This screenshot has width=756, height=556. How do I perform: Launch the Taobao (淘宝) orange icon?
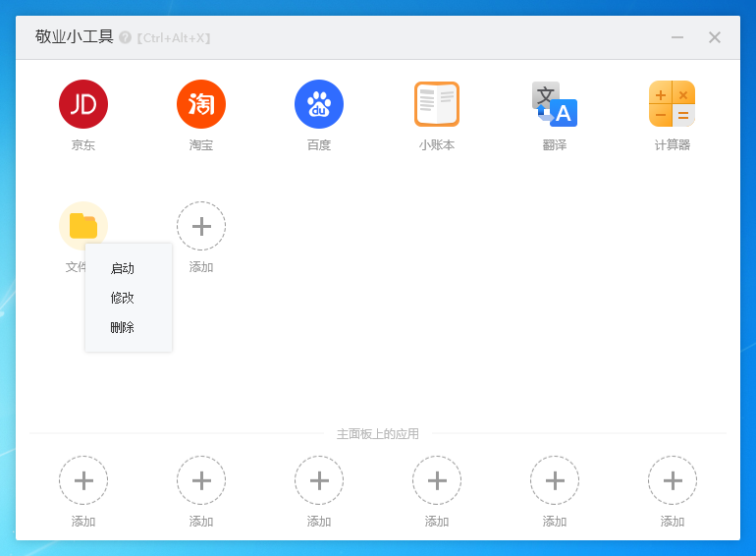[x=201, y=104]
